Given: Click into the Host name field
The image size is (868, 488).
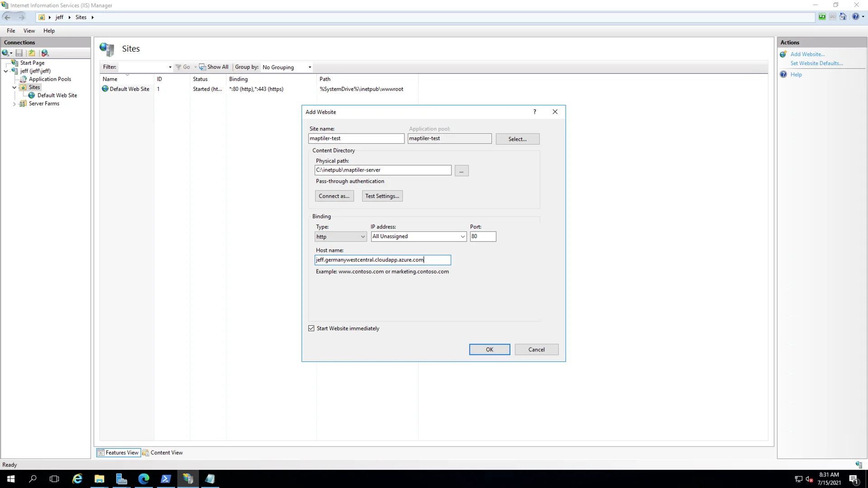Looking at the screenshot, I should coord(383,260).
